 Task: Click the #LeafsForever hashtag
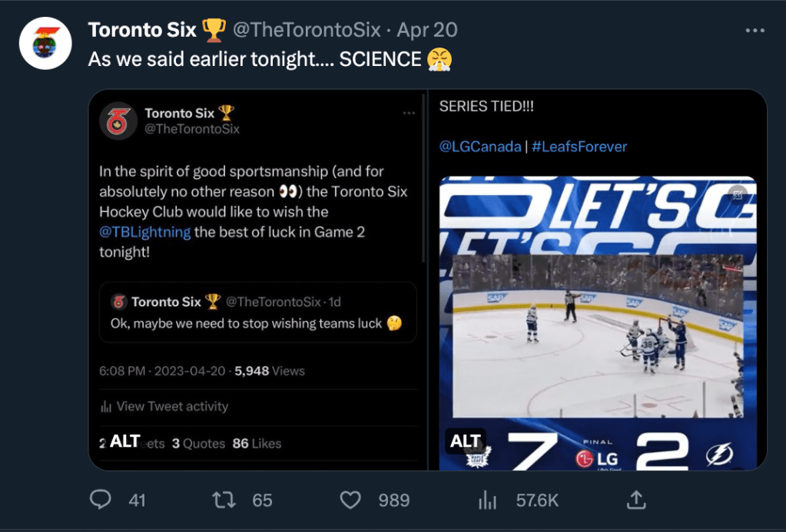[580, 146]
